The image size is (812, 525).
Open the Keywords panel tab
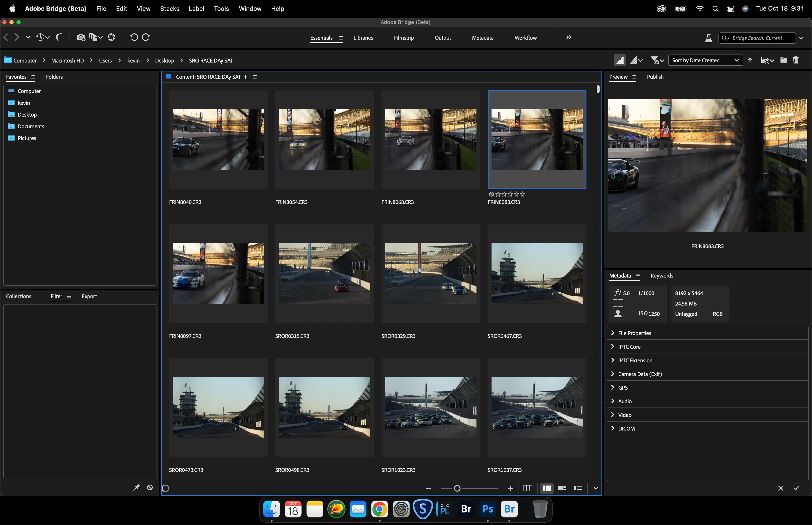[661, 275]
